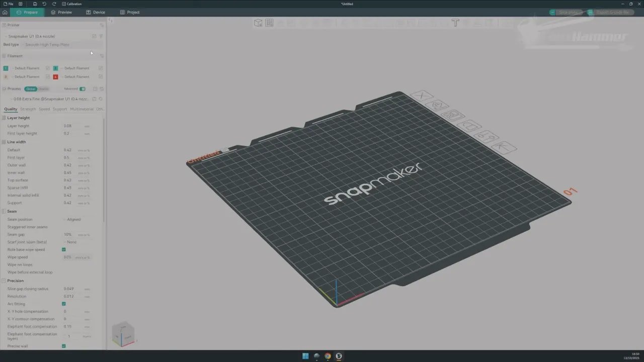This screenshot has width=644, height=362.
Task: Click filament 2 color swatch
Action: [55, 68]
